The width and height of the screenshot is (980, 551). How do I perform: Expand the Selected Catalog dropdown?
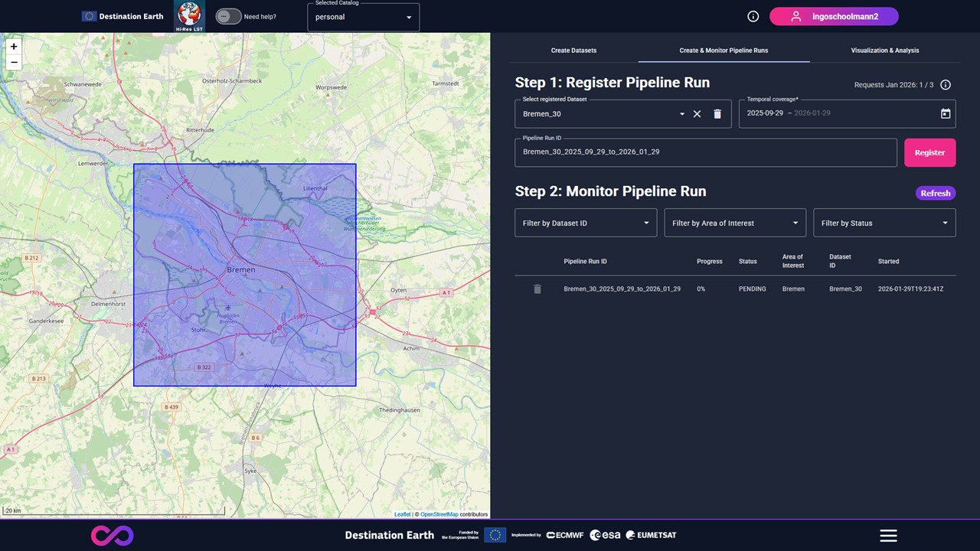[363, 17]
